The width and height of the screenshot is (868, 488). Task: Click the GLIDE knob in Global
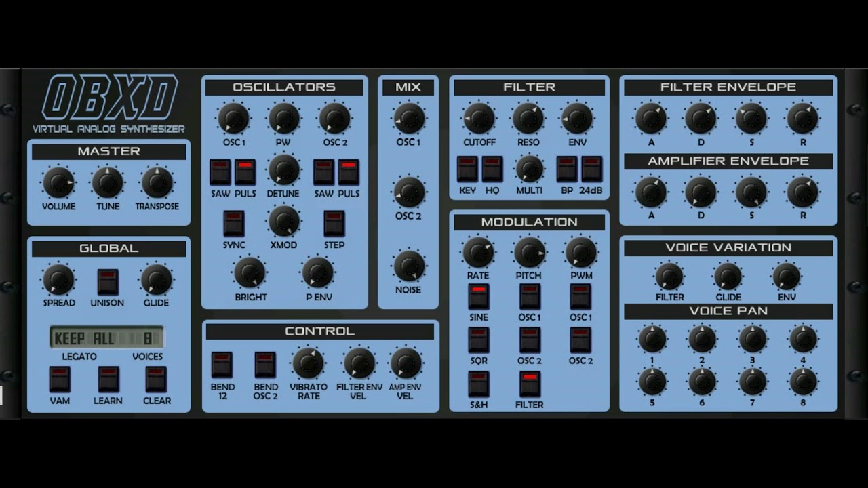[156, 280]
